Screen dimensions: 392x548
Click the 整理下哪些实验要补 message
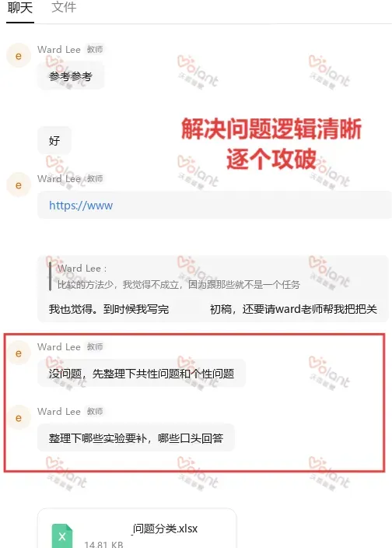click(136, 438)
